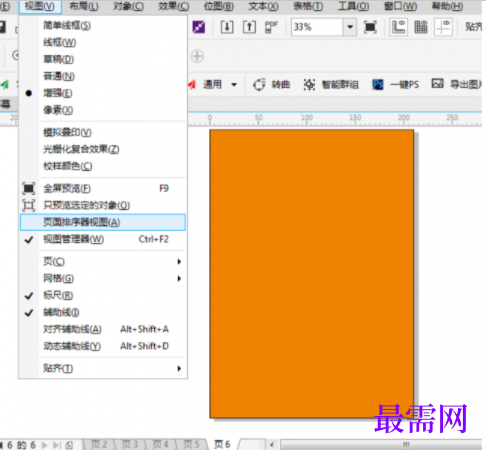Click the full screen preview toolbar icon
The image size is (486, 450).
click(370, 27)
